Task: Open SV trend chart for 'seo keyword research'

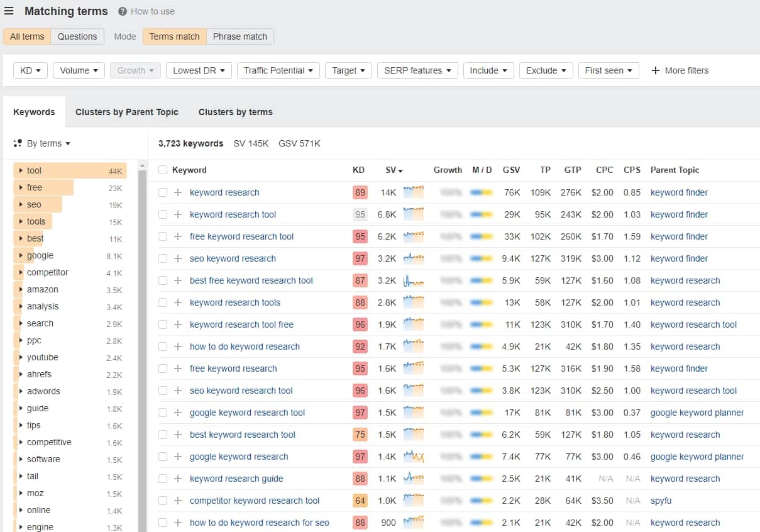Action: tap(414, 258)
